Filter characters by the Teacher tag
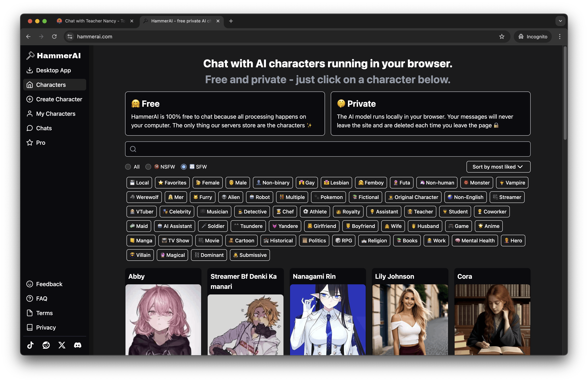Screen dimensions: 588x382 [x=420, y=211]
